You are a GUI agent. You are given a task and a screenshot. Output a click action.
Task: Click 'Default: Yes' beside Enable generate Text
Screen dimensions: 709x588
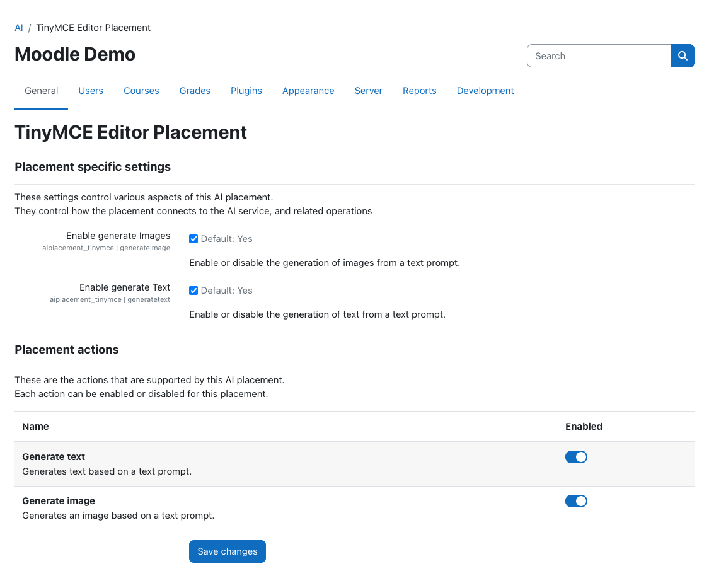click(x=226, y=291)
